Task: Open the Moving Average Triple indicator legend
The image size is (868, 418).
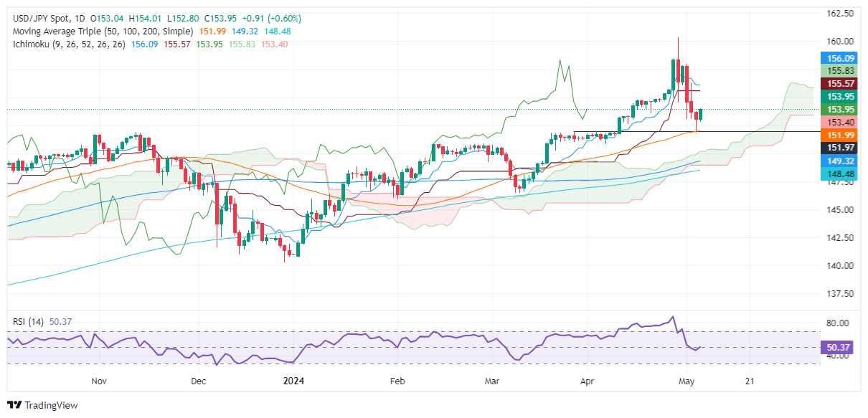Action: tap(103, 32)
